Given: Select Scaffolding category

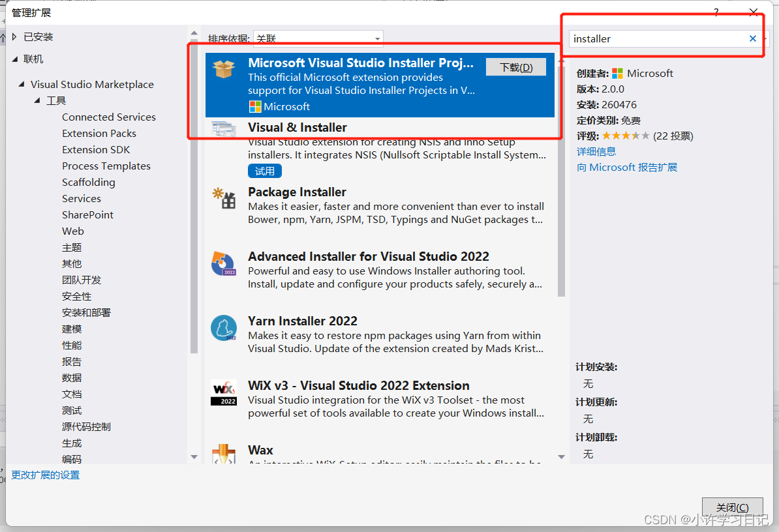Looking at the screenshot, I should [89, 182].
